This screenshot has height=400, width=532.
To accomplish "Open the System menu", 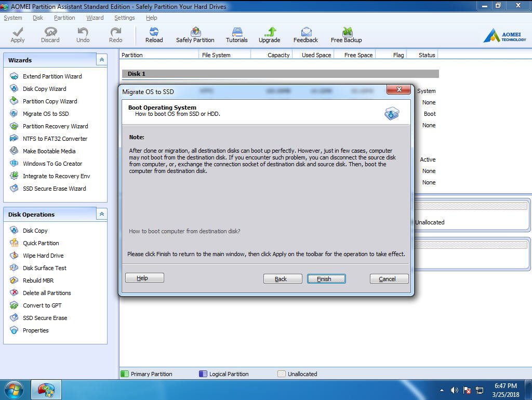I will pos(13,18).
